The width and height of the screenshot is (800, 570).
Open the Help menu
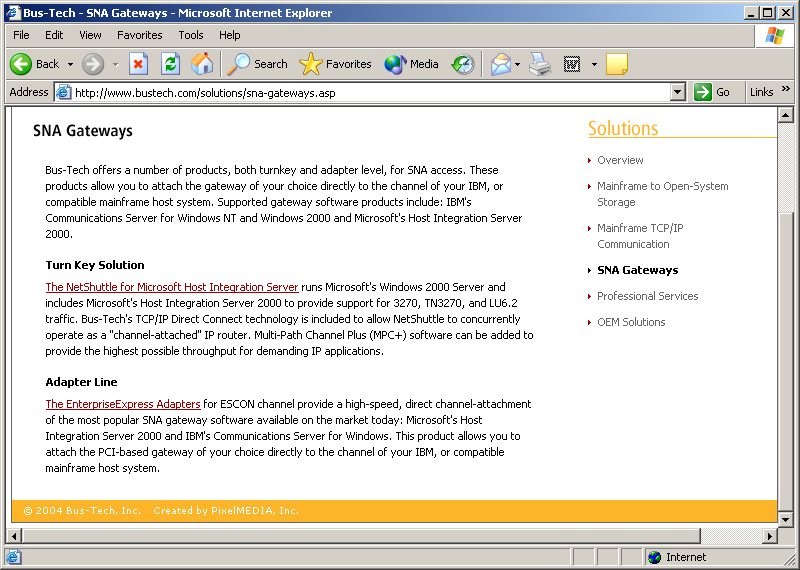click(x=230, y=35)
